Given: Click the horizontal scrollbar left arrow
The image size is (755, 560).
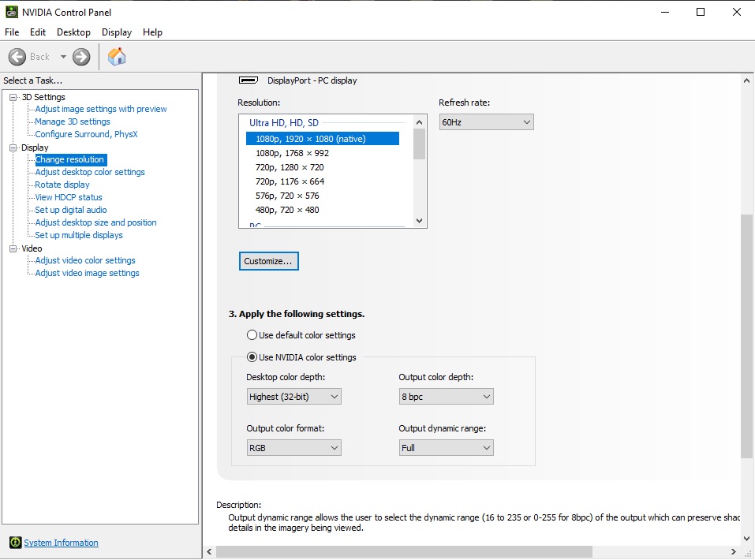Looking at the screenshot, I should pos(209,552).
